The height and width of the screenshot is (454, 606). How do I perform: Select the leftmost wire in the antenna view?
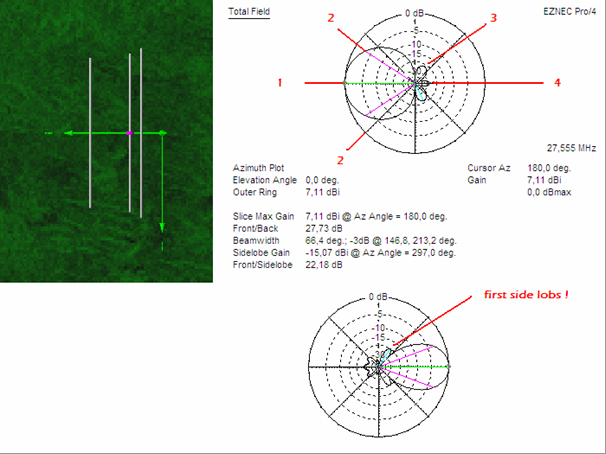point(90,133)
